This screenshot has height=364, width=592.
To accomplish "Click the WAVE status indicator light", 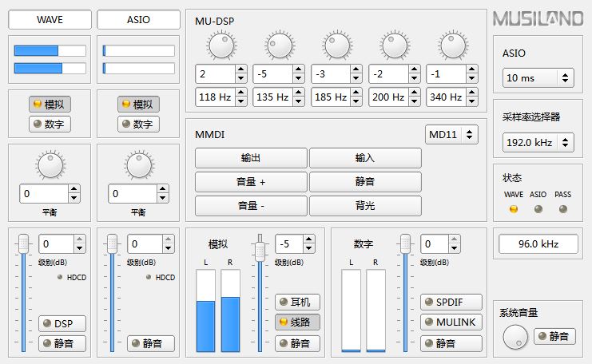I will [514, 209].
